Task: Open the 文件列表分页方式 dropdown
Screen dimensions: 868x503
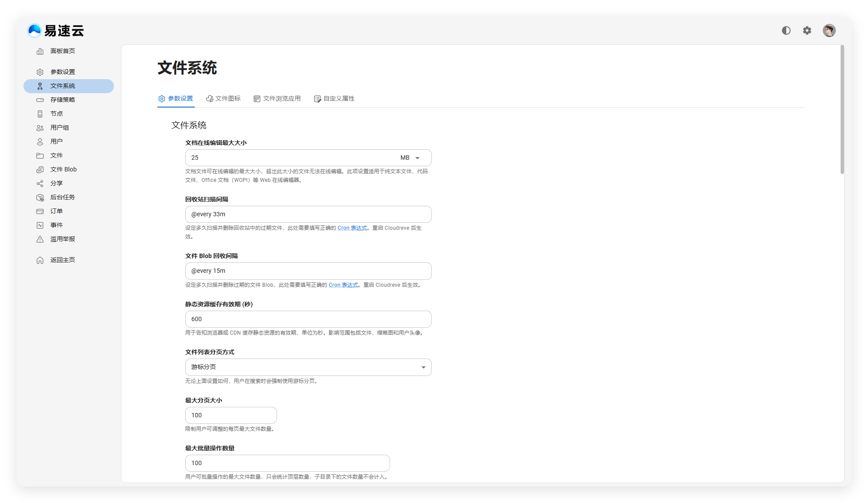Action: [308, 367]
